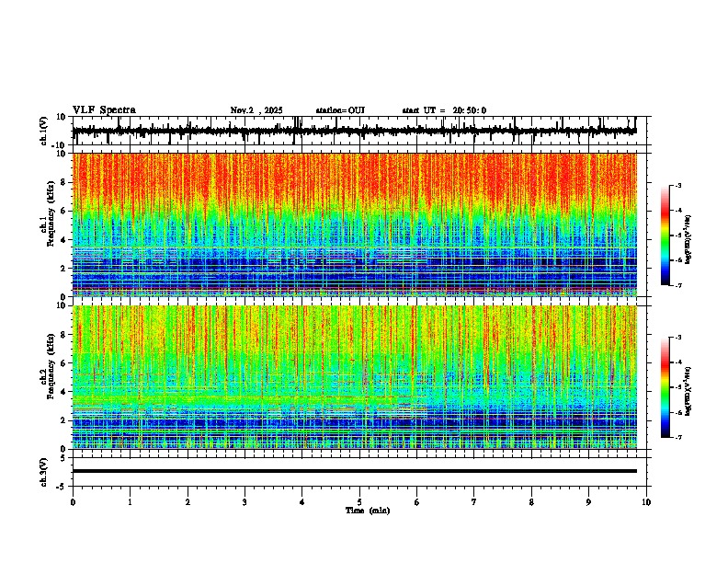Click the 'Time (min)' axis label
This screenshot has height=563, width=728.
pos(368,511)
